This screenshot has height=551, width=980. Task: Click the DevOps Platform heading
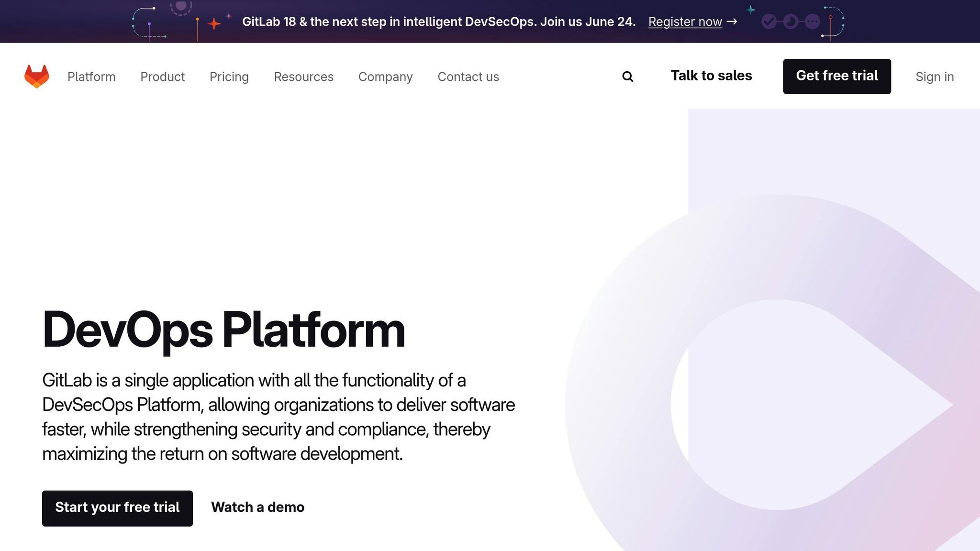(x=223, y=330)
